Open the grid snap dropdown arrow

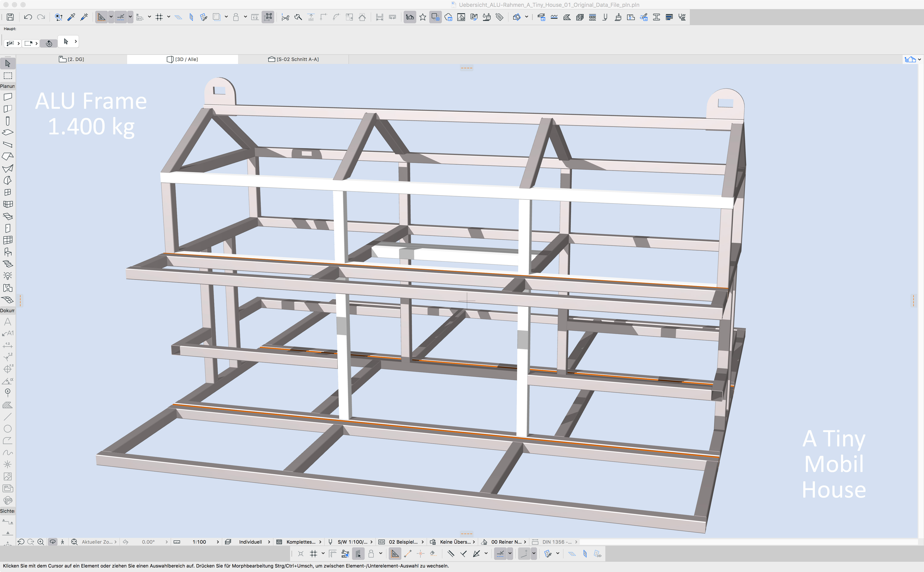pyautogui.click(x=169, y=17)
